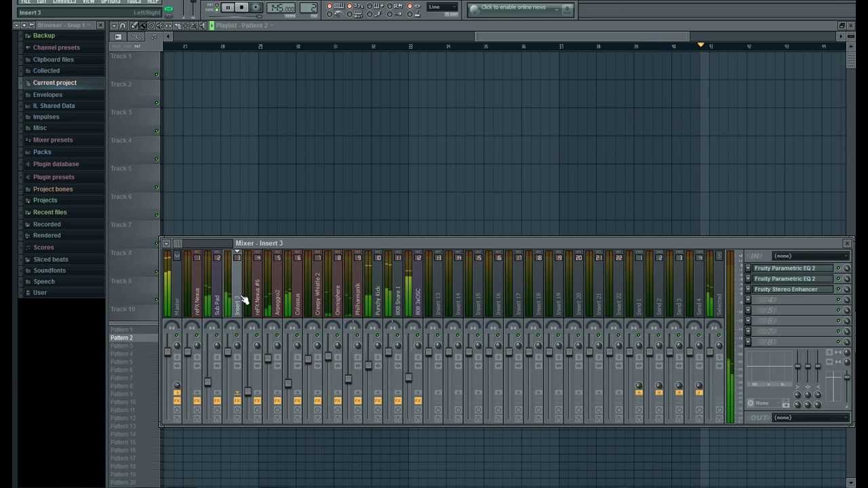Viewport: 868px width, 488px height.
Task: Open the mixer OUT (none) dropdown
Action: point(811,418)
